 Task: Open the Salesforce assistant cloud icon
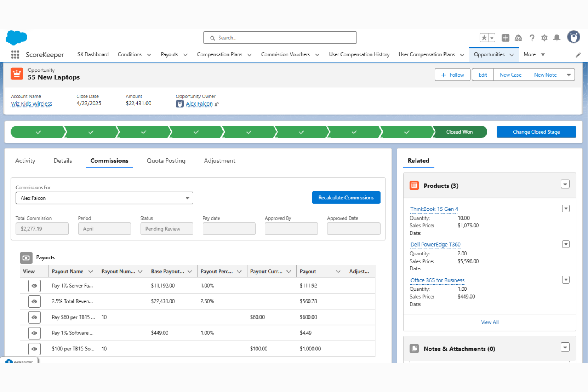point(518,38)
